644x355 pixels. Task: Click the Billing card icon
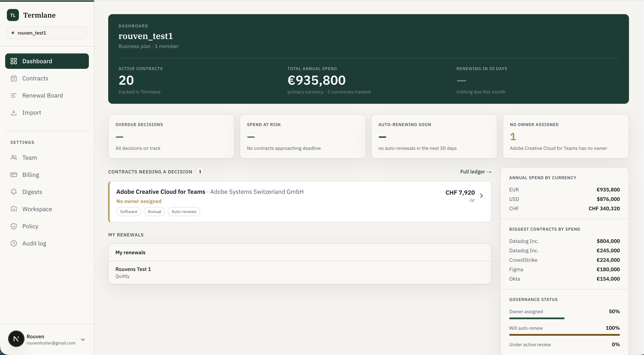(14, 175)
